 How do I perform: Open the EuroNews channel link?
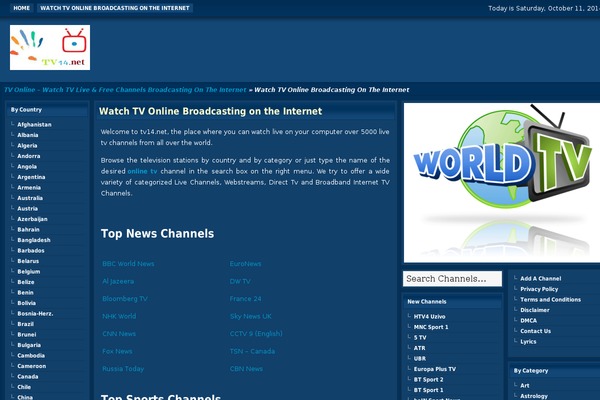pyautogui.click(x=245, y=264)
